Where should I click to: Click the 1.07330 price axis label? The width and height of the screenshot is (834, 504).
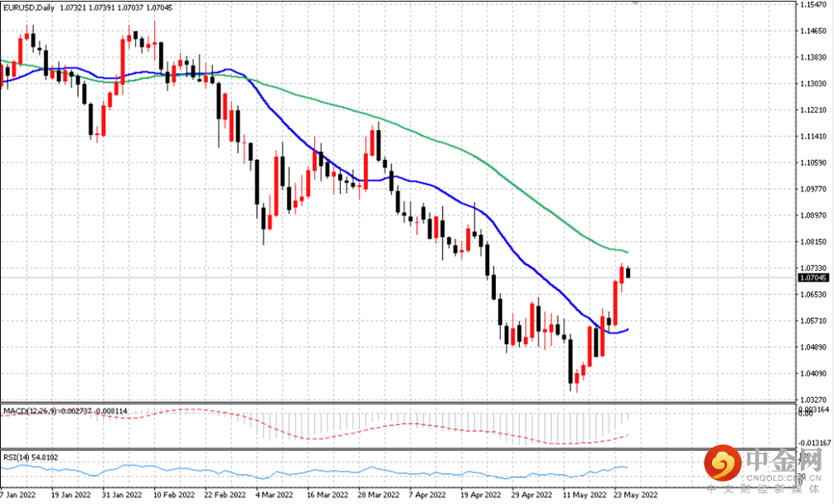point(814,268)
